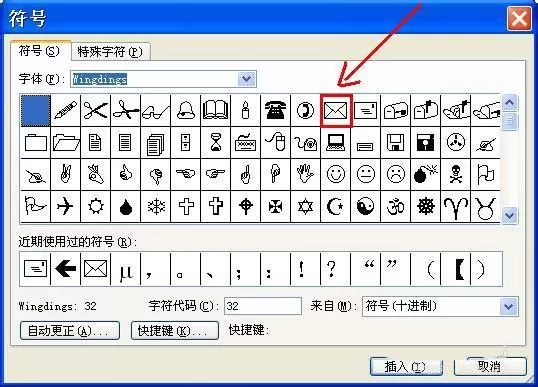Select the skull and crossbones symbol
Image resolution: width=538 pixels, height=387 pixels.
click(456, 174)
